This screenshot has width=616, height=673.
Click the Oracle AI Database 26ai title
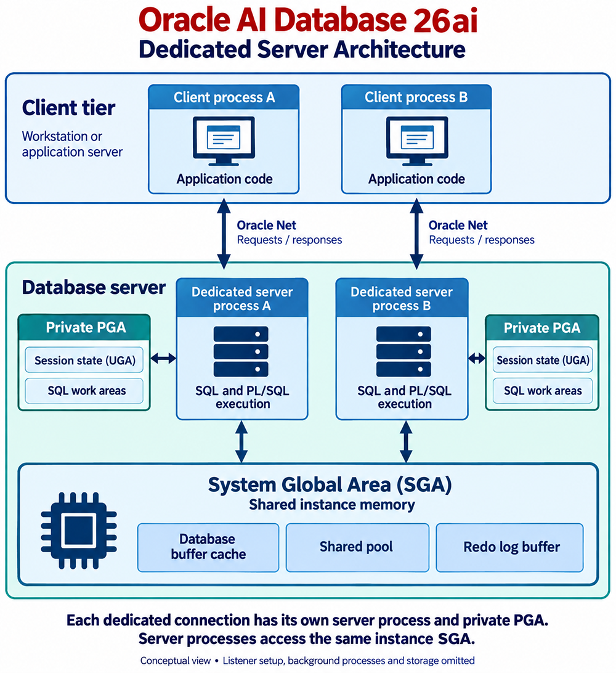[x=307, y=20]
